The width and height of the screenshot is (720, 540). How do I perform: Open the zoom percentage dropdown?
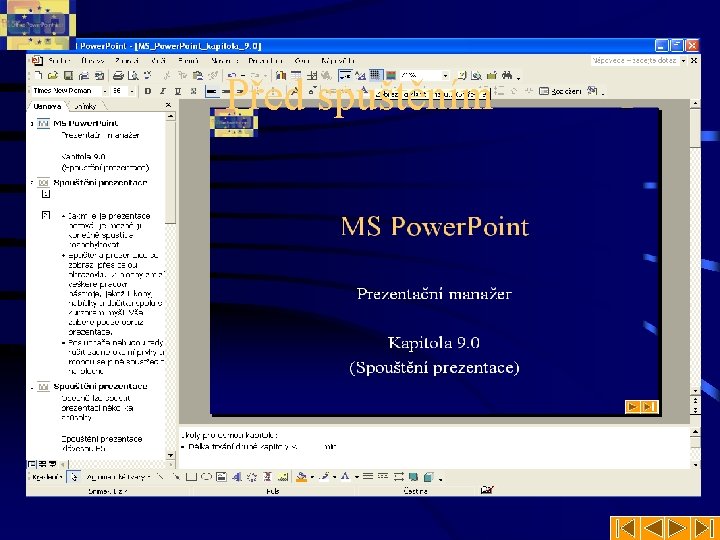445,75
